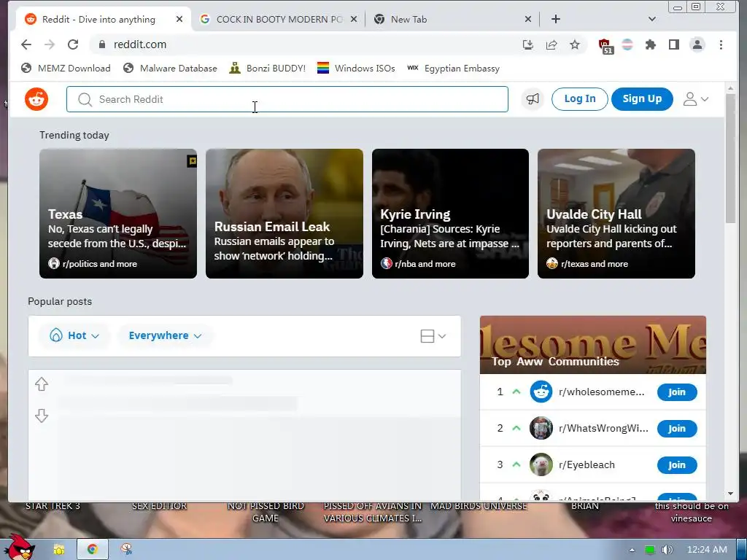Open r/Eyebleach community link
747x560 pixels.
(x=587, y=464)
